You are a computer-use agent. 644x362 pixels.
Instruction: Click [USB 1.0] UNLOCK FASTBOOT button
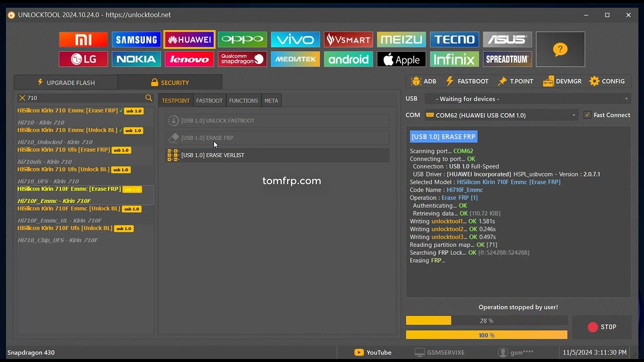click(277, 121)
